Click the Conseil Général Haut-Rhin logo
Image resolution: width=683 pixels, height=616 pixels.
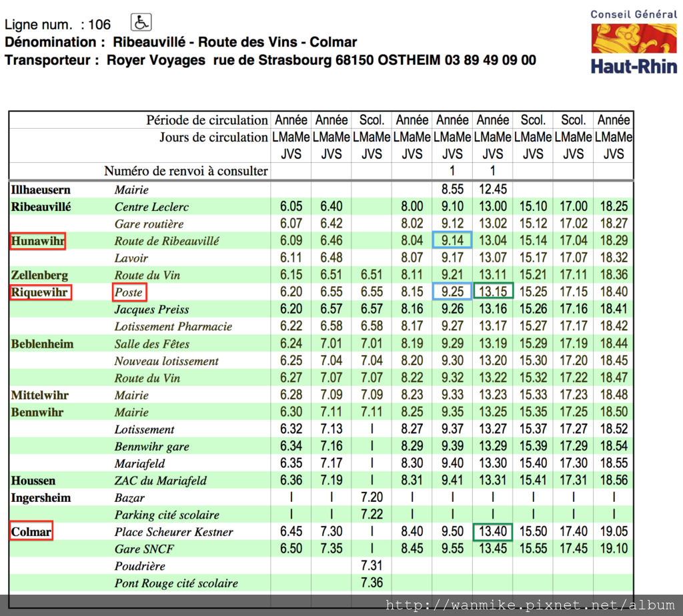point(634,42)
